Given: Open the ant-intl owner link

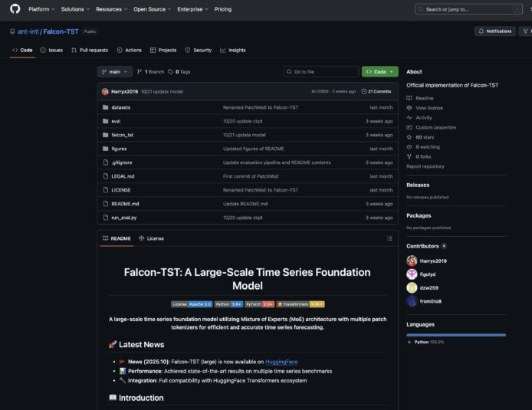Looking at the screenshot, I should [x=28, y=31].
